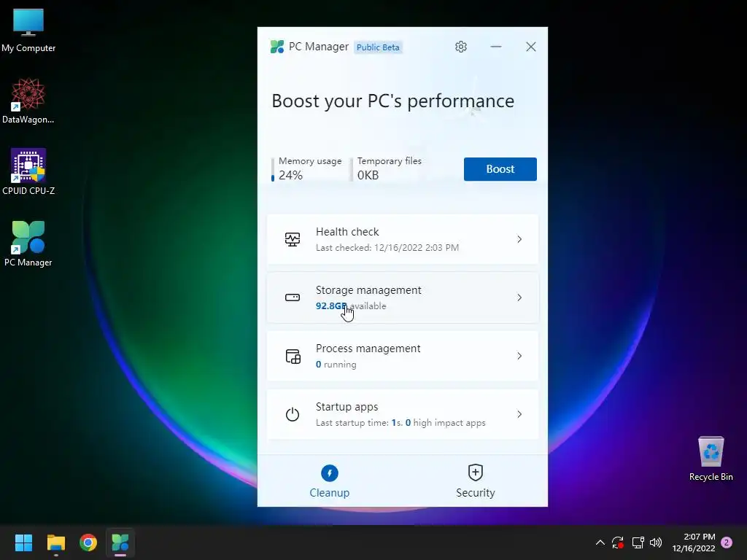Show hidden system tray icons
The height and width of the screenshot is (560, 747).
600,542
